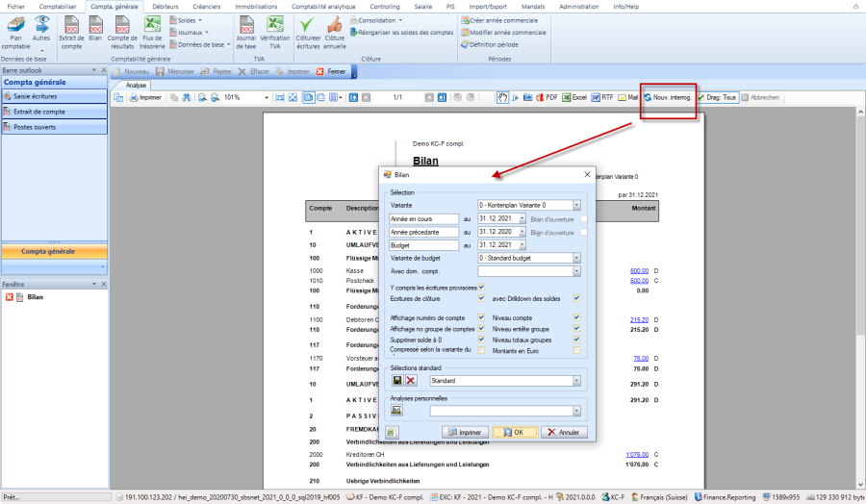Click the Clôture annuelle icon

(x=334, y=33)
